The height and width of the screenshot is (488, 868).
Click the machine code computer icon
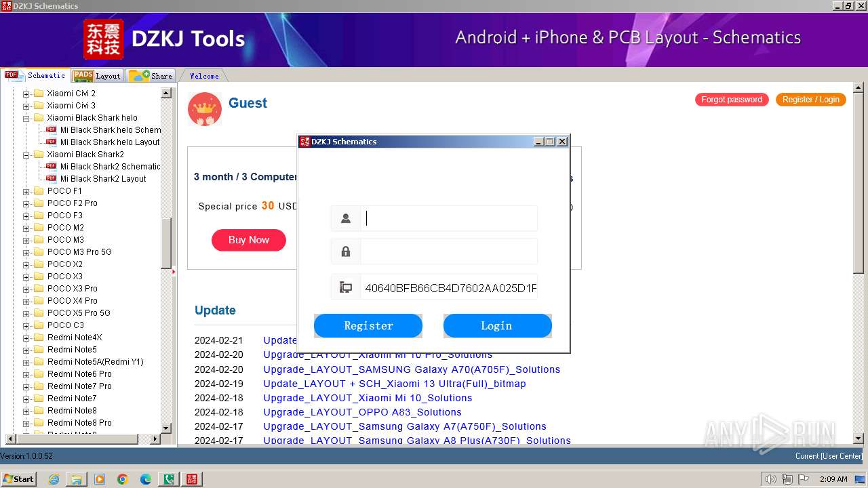346,287
